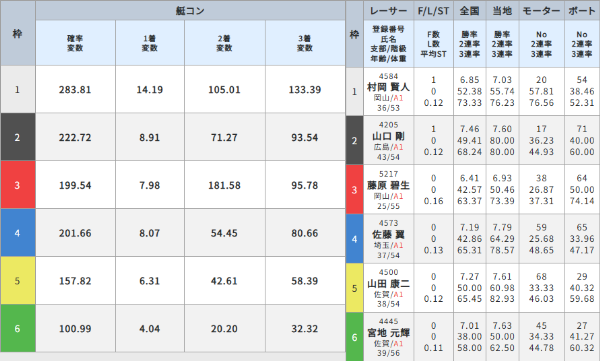
Task: Select value 8.07 in row 4
Action: (x=150, y=233)
